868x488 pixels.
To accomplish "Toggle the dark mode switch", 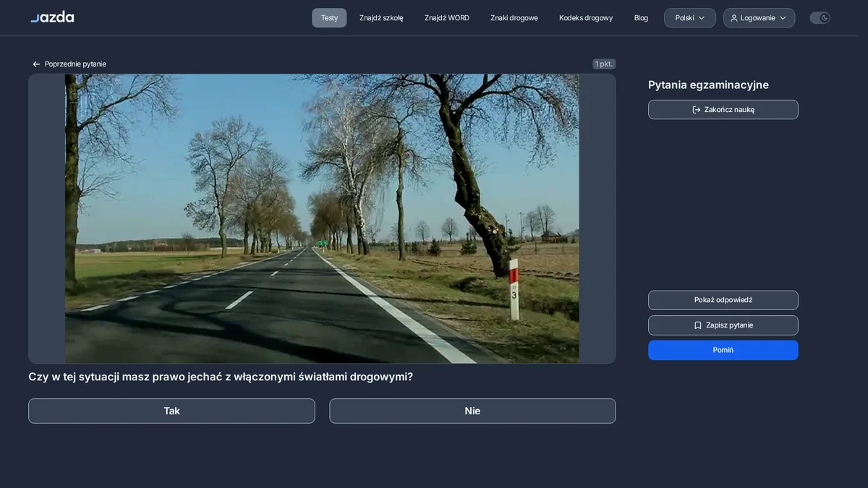I will [x=820, y=18].
